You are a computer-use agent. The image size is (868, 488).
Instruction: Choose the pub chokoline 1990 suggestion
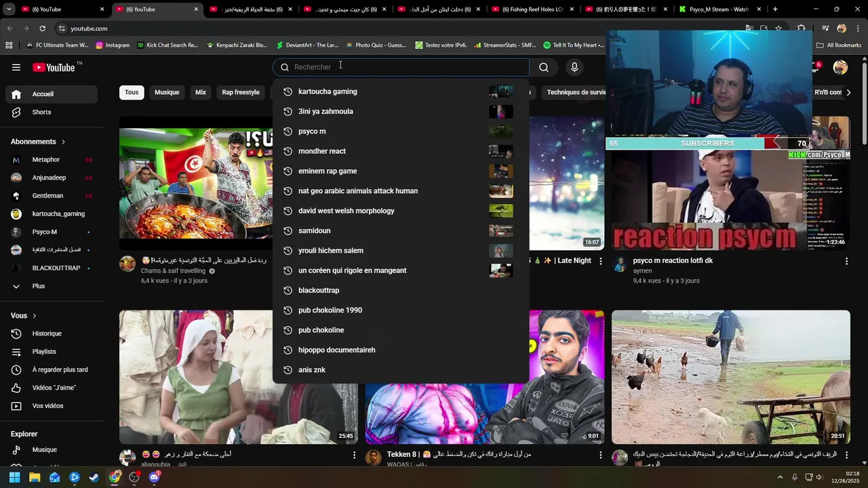(401, 310)
